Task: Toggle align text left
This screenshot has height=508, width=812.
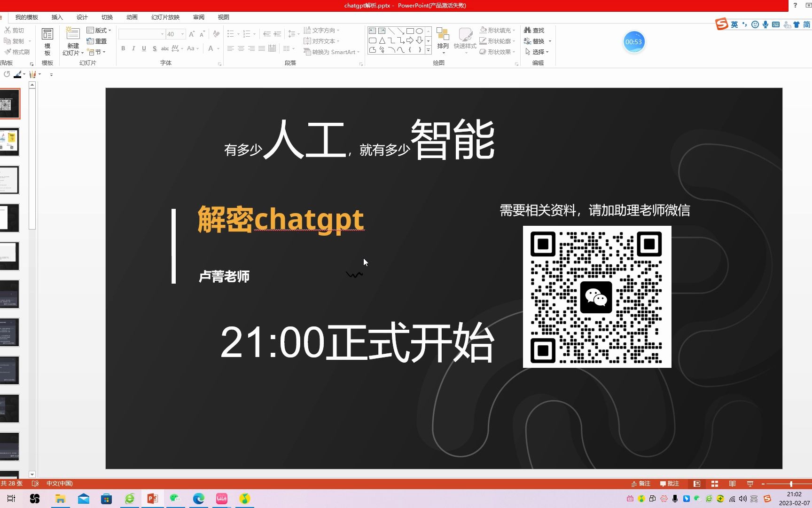Action: (x=230, y=48)
